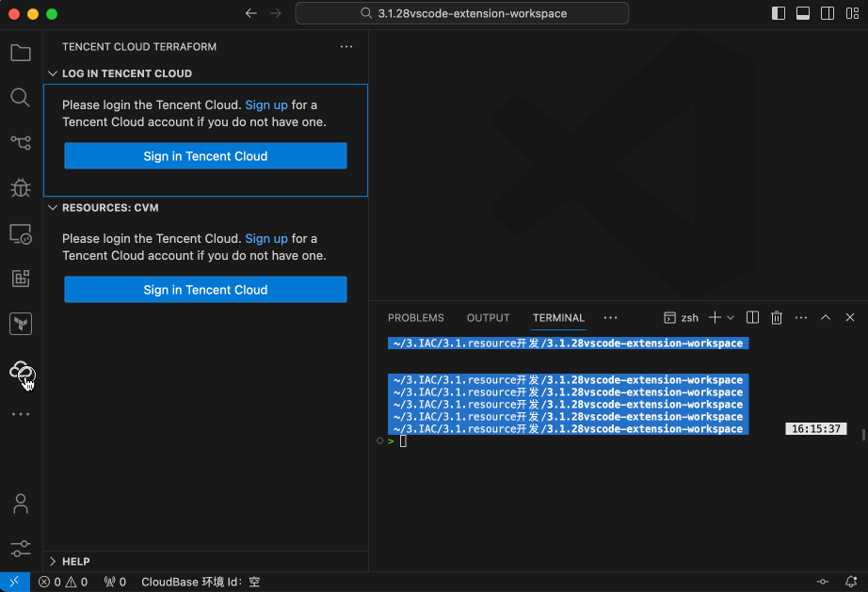Viewport: 868px width, 592px height.
Task: Follow the Sign up link in login section
Action: [266, 105]
